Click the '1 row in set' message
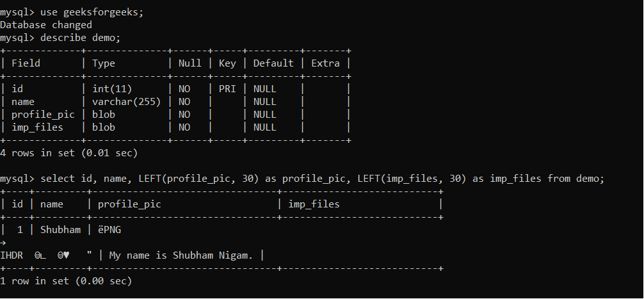 tap(66, 281)
